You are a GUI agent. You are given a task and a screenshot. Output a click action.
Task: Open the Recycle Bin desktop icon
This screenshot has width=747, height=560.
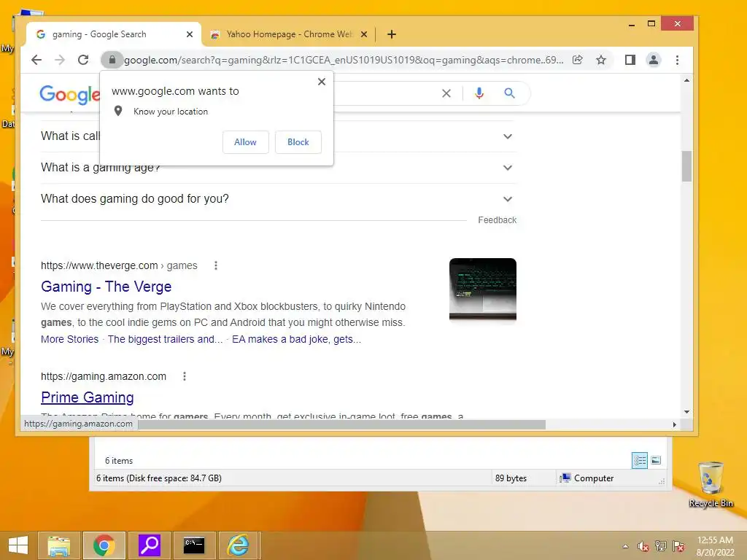click(711, 484)
